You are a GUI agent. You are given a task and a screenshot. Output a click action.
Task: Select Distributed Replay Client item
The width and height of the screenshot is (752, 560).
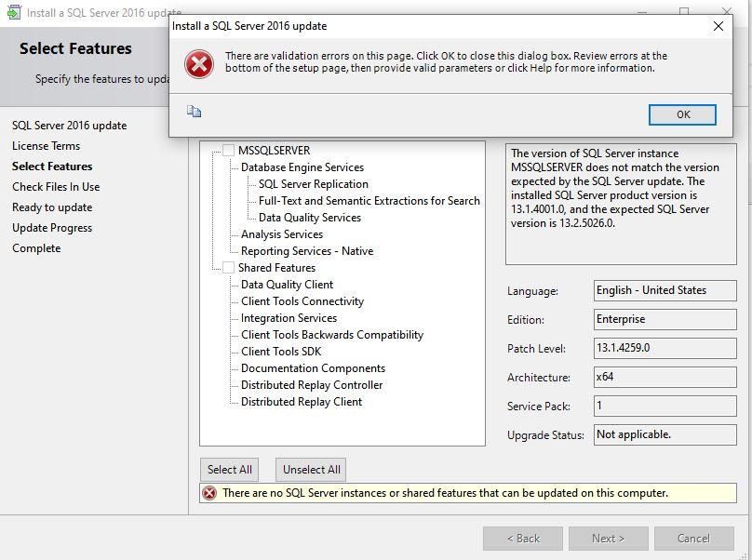pyautogui.click(x=302, y=402)
